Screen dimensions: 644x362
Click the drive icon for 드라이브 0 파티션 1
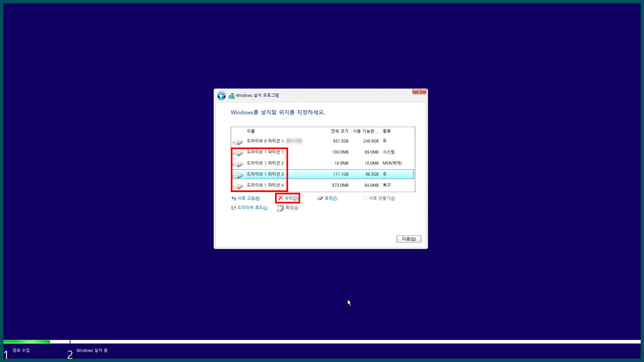tap(238, 142)
